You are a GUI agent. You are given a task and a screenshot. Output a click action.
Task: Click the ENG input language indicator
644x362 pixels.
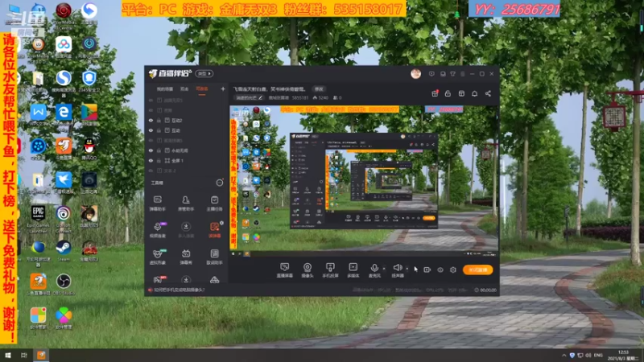pos(598,356)
